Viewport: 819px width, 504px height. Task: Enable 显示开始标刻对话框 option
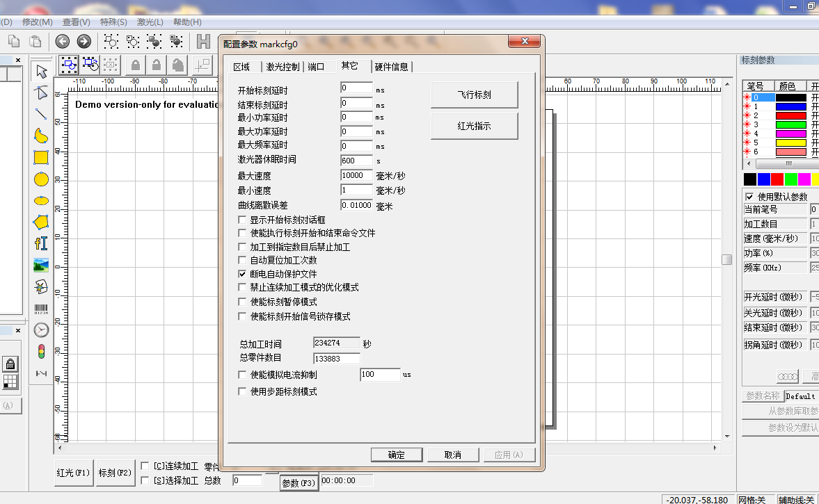point(241,219)
